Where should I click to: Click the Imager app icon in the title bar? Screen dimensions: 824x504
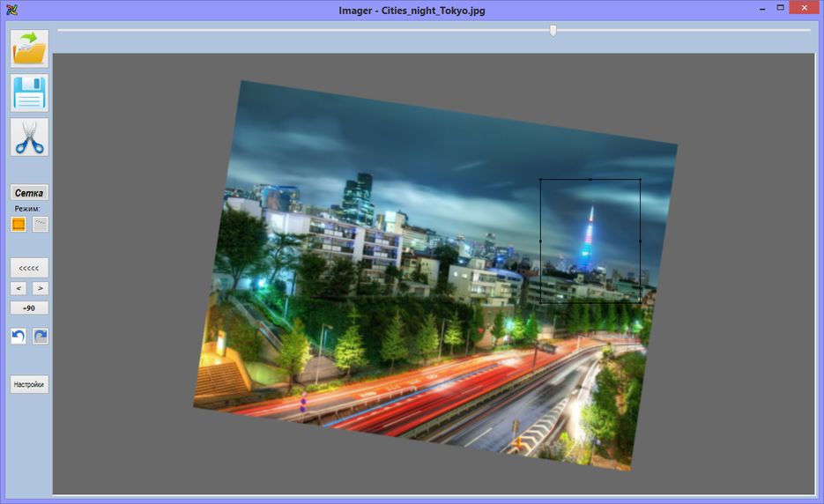tap(9, 10)
